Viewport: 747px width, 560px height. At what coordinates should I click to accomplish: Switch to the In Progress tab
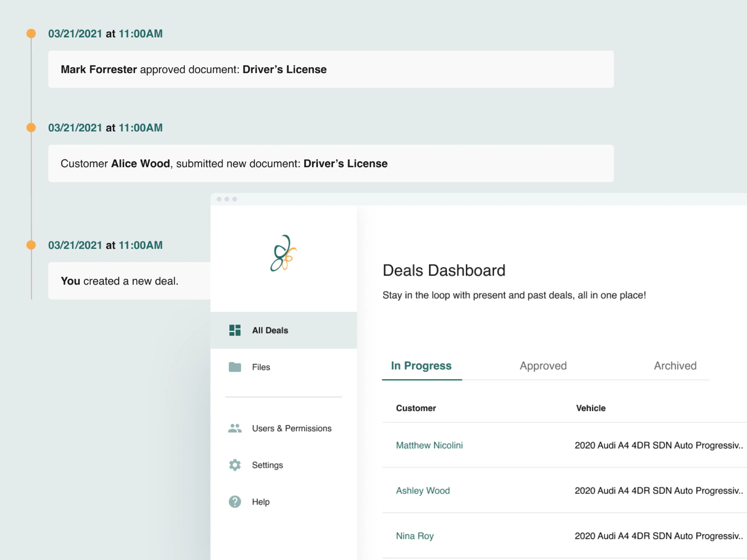[421, 366]
